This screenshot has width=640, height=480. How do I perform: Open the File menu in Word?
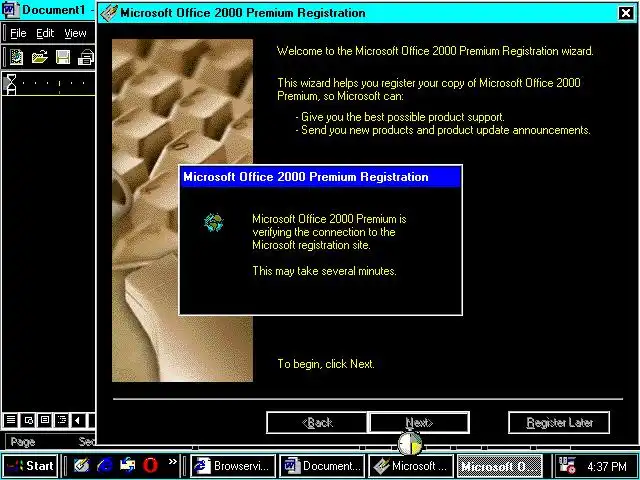click(x=18, y=33)
